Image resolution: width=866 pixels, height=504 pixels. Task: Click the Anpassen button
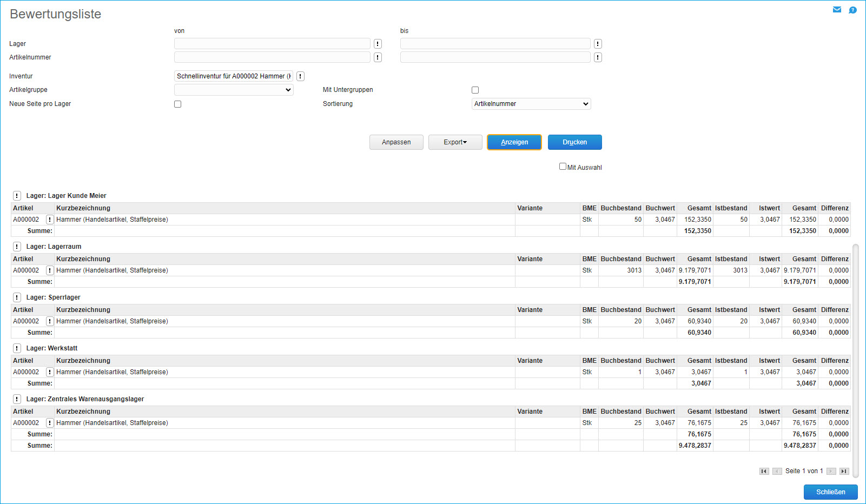(396, 142)
